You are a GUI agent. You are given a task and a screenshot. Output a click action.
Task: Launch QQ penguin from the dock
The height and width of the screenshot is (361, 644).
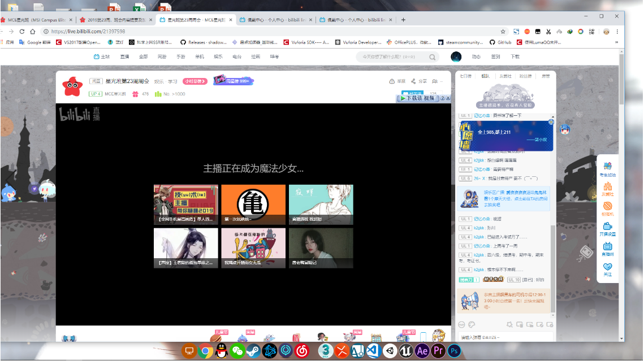tap(222, 351)
